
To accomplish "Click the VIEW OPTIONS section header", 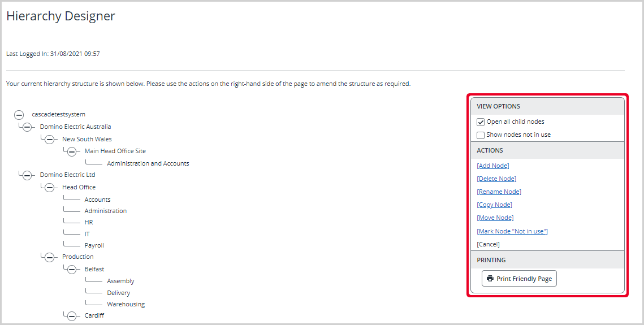I will tap(547, 106).
